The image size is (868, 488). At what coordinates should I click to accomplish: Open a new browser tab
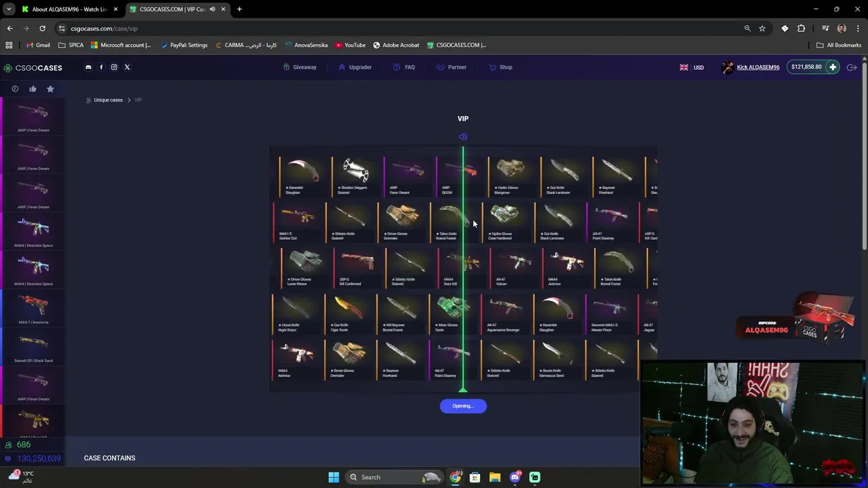click(239, 9)
